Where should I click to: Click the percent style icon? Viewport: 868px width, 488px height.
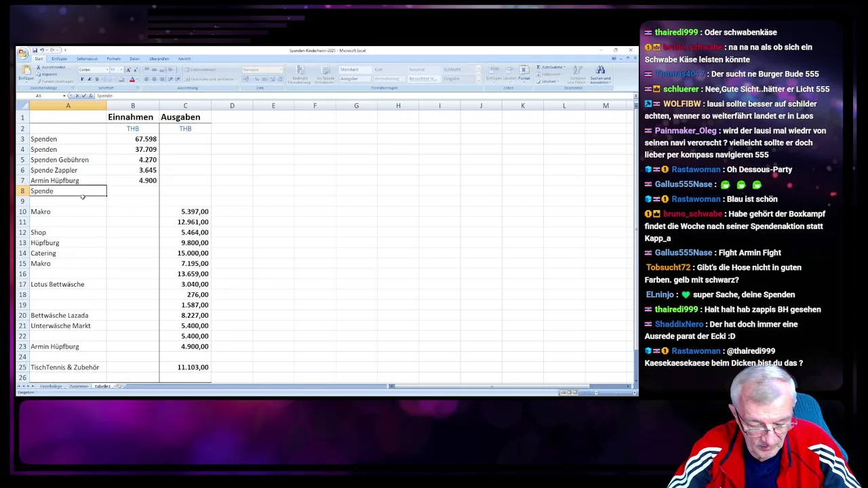[x=256, y=79]
